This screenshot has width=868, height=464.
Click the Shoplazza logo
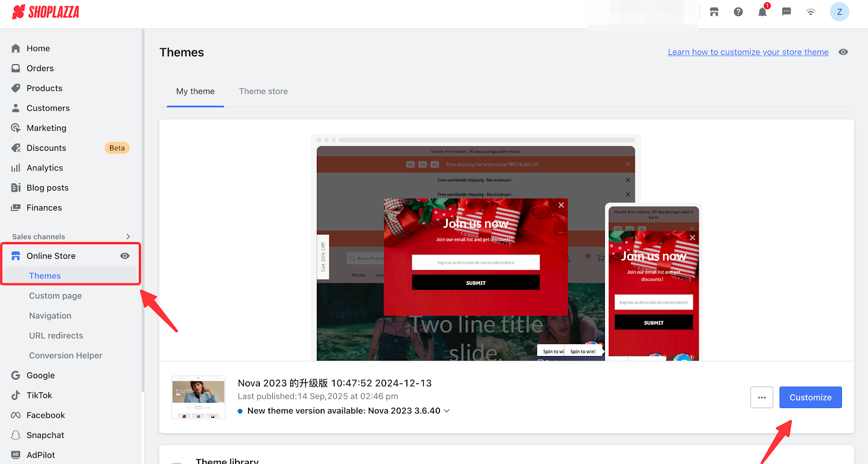[x=46, y=12]
